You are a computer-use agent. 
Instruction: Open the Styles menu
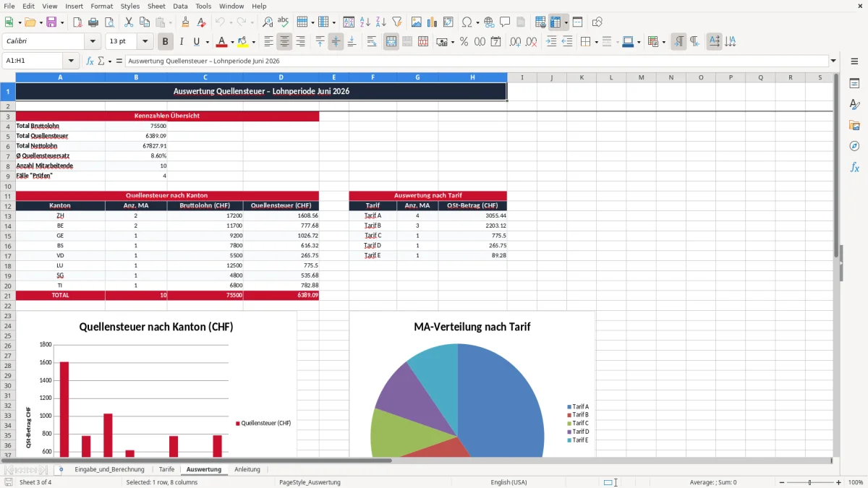pyautogui.click(x=130, y=6)
